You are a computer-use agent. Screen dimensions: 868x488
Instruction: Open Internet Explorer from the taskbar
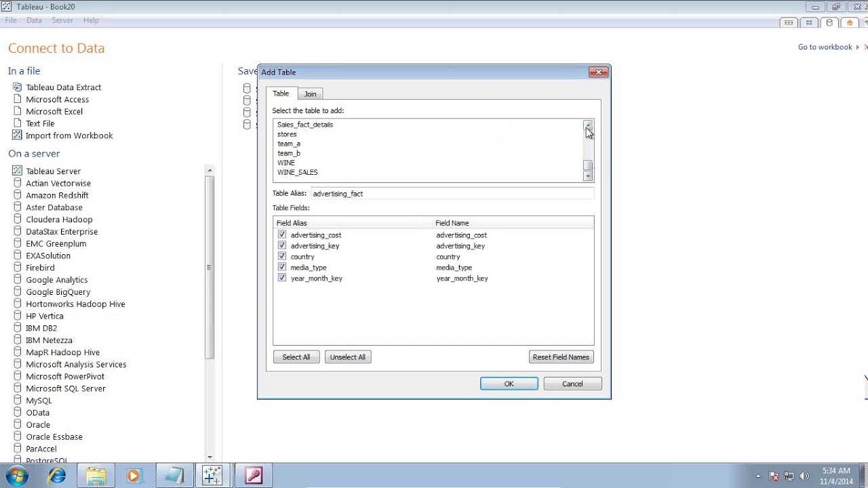pyautogui.click(x=57, y=476)
